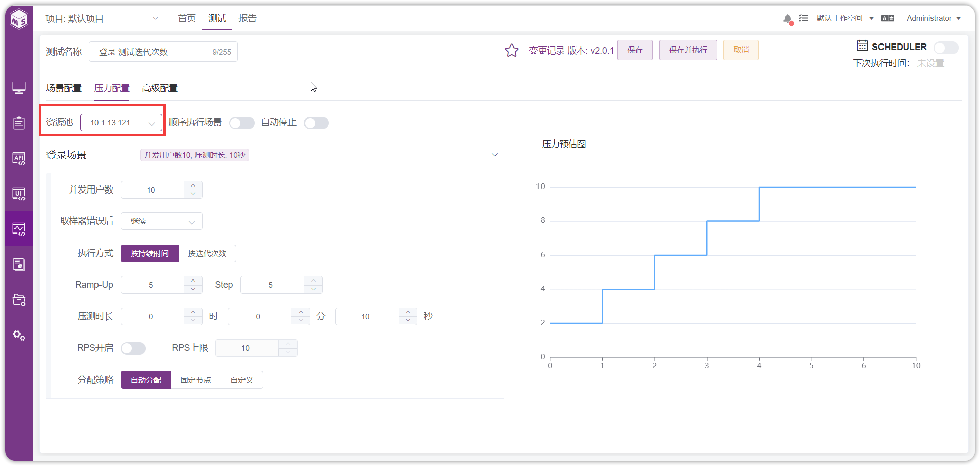Screen dimensions: 980x466
Task: Open the project settings folder icon
Action: 19,300
